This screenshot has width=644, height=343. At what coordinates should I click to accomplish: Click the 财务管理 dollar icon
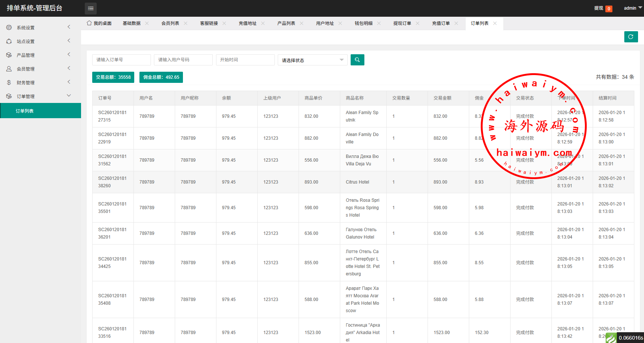9,82
